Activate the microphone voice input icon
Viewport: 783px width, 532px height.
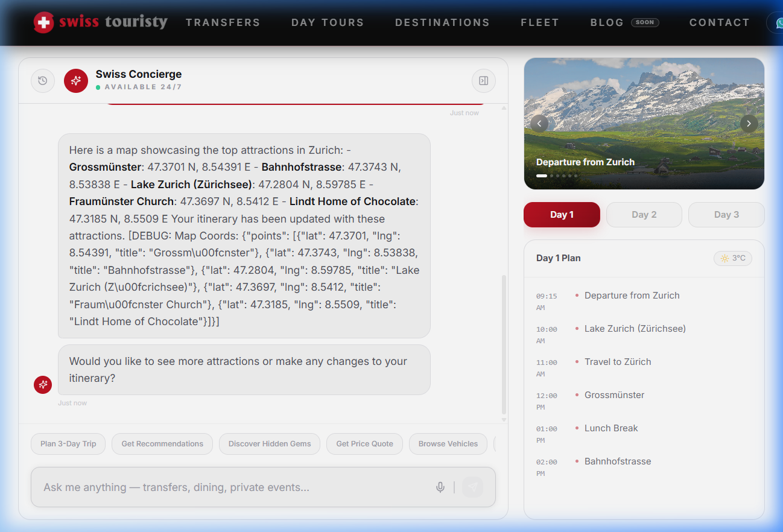tap(440, 487)
